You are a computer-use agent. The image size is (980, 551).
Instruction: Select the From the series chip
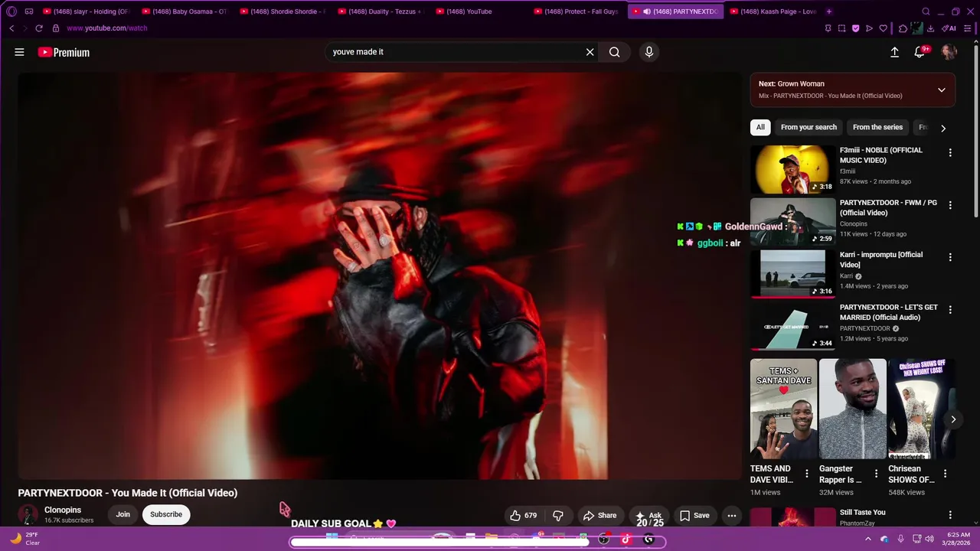point(877,127)
